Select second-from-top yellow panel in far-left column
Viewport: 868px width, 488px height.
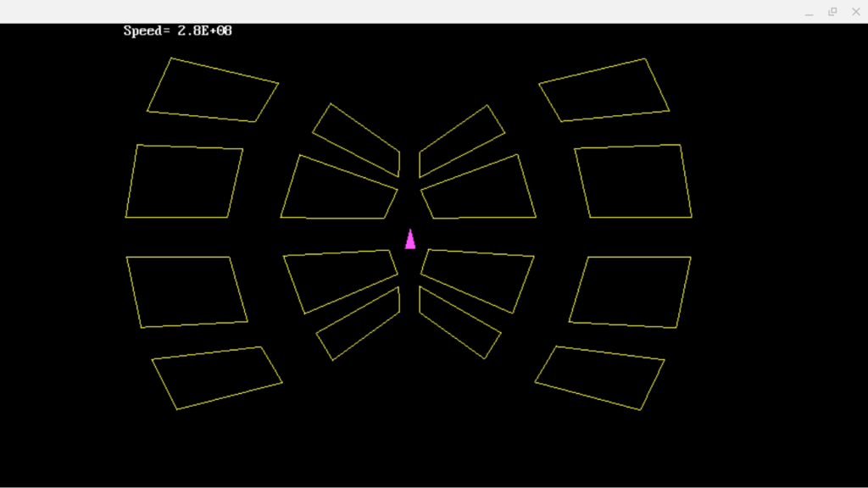tap(185, 182)
